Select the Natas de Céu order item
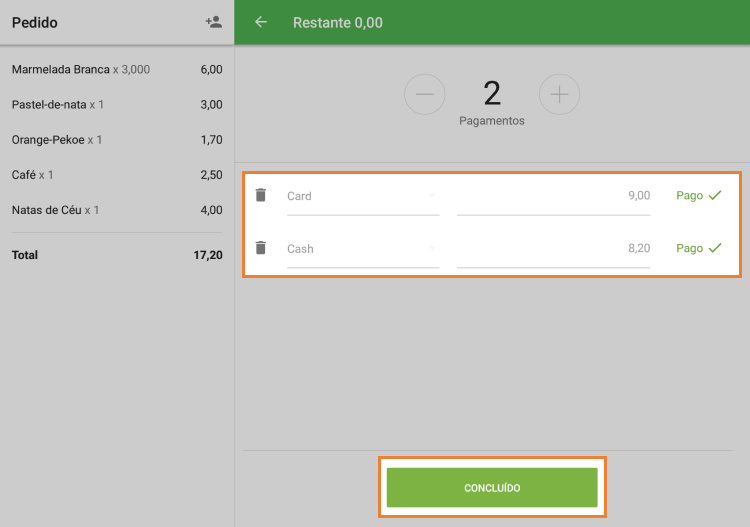 116,210
